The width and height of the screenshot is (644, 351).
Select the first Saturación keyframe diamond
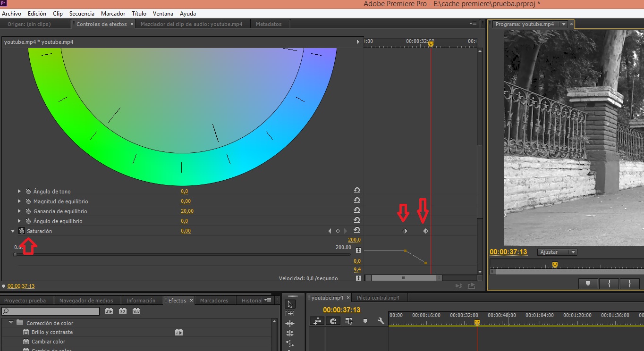point(405,231)
